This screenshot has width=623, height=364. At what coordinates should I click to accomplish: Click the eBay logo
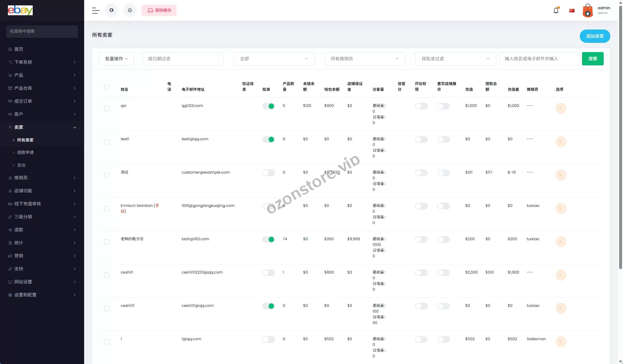pyautogui.click(x=20, y=10)
